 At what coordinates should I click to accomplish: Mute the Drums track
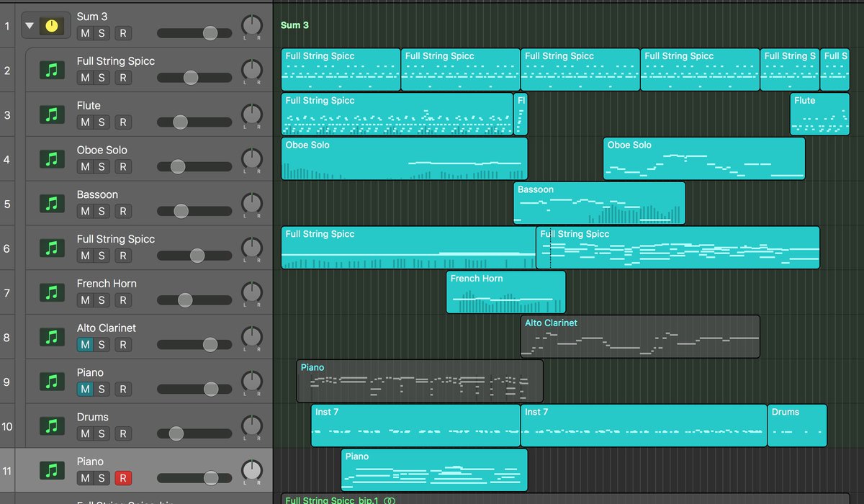pos(85,434)
